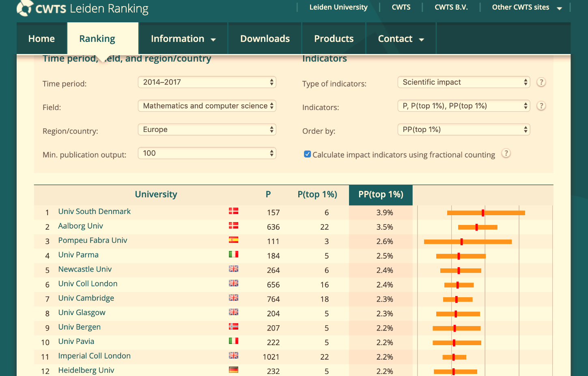Click stability interval bar for Univ South Denmark
The width and height of the screenshot is (588, 376).
(x=486, y=213)
